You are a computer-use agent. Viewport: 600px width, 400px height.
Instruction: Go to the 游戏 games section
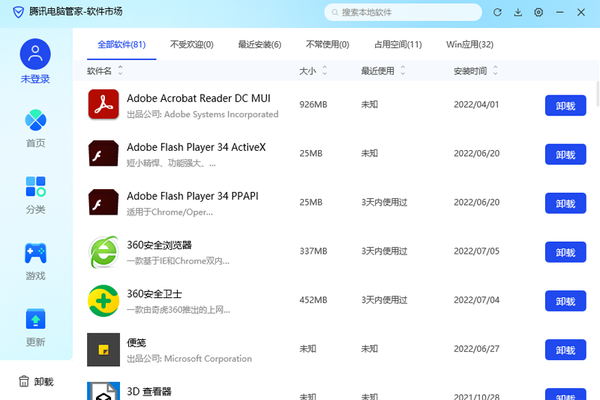[x=36, y=253]
